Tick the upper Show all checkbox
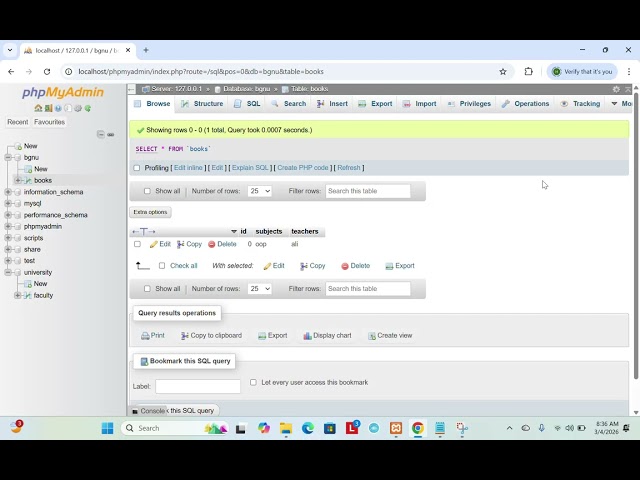 (x=147, y=191)
